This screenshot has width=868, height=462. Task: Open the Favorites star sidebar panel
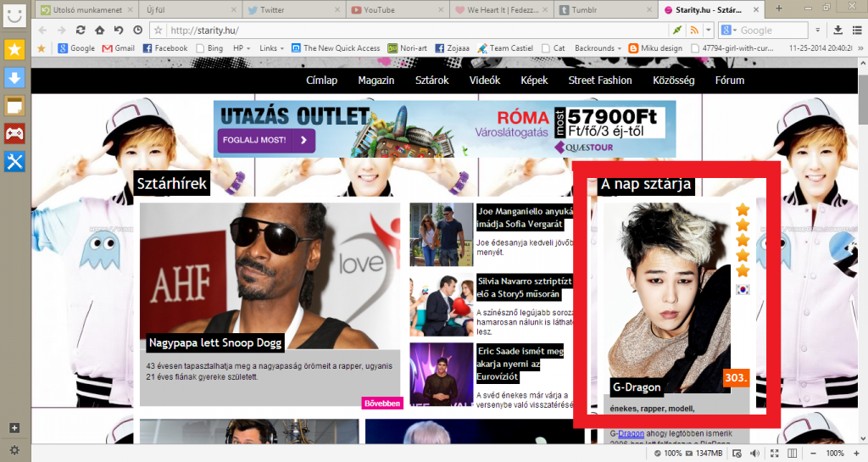pyautogui.click(x=15, y=50)
